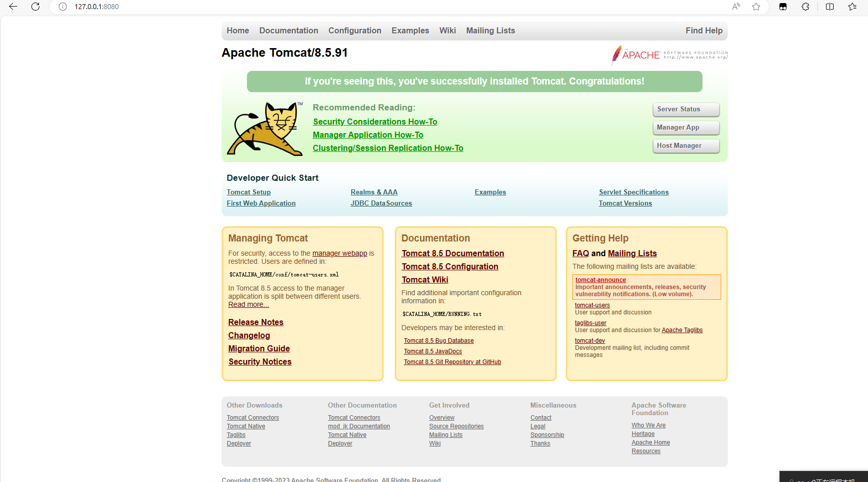Open Apache Home link in footer
This screenshot has height=482, width=868.
651,443
